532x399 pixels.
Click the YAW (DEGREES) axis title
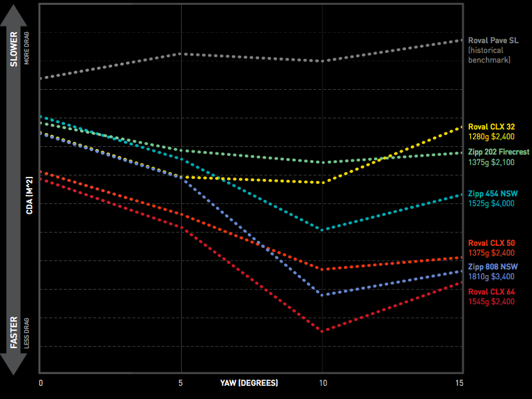(x=249, y=383)
